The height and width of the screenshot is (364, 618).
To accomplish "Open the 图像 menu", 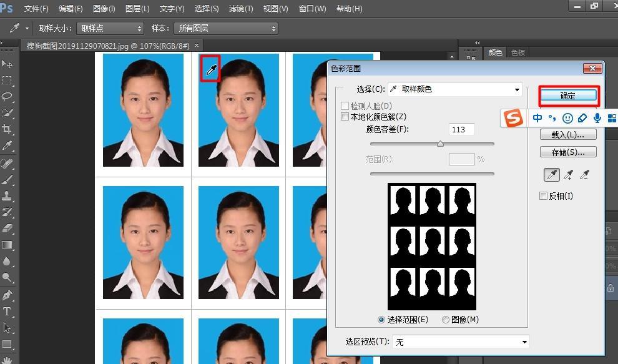I will 104,8.
